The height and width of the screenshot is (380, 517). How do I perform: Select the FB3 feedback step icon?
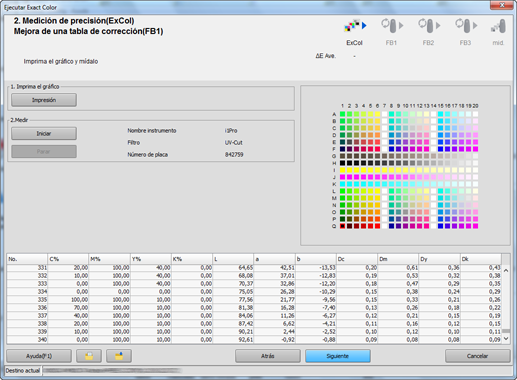(466, 26)
